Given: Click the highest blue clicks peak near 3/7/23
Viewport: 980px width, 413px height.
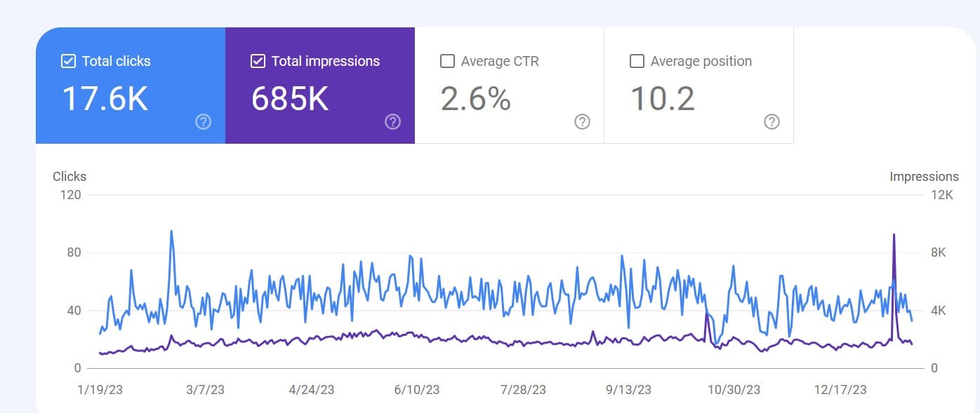Looking at the screenshot, I should coord(171,231).
